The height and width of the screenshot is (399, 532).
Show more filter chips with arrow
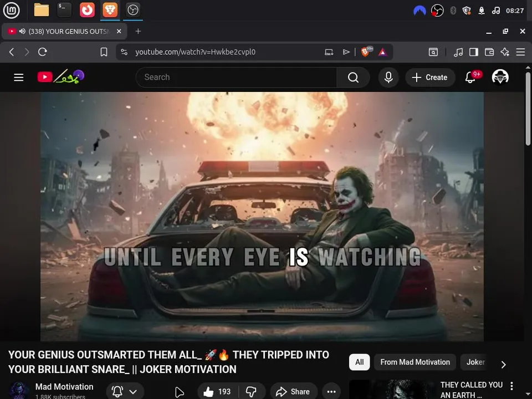point(504,365)
